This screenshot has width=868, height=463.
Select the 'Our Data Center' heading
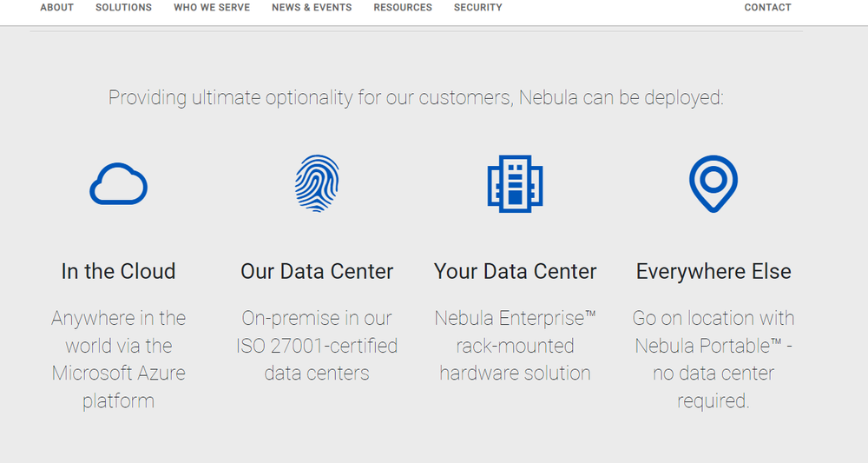pyautogui.click(x=317, y=271)
